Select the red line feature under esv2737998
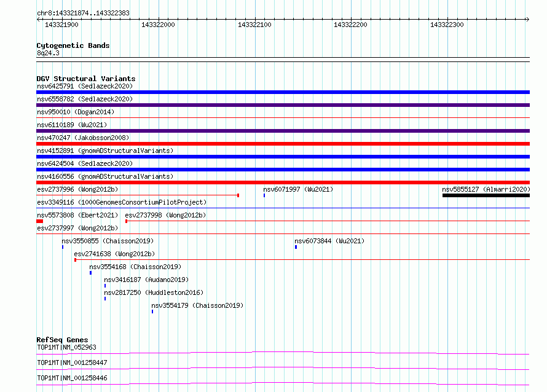The width and height of the screenshot is (547, 392). (x=328, y=221)
